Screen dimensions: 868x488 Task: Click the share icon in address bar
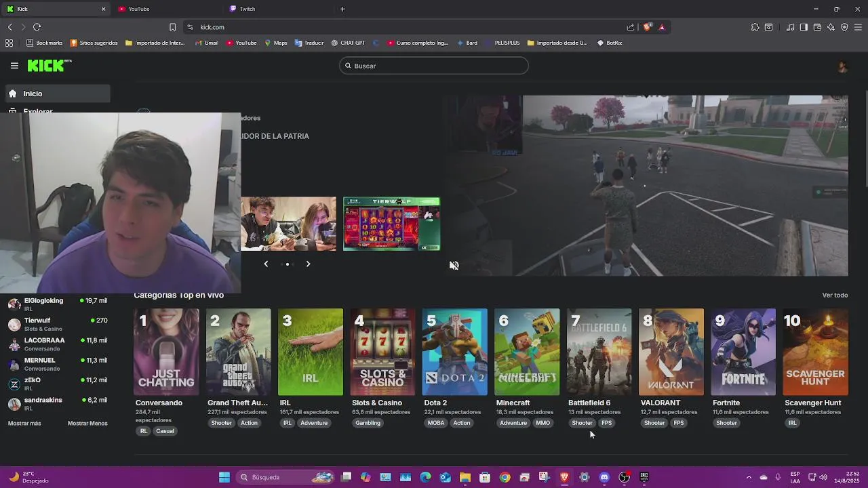coord(631,27)
